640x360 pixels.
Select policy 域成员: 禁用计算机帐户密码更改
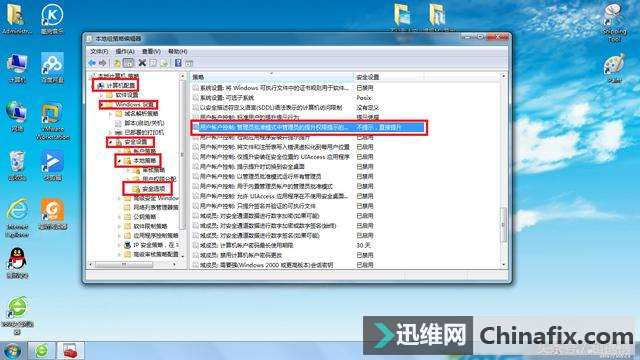[240, 255]
